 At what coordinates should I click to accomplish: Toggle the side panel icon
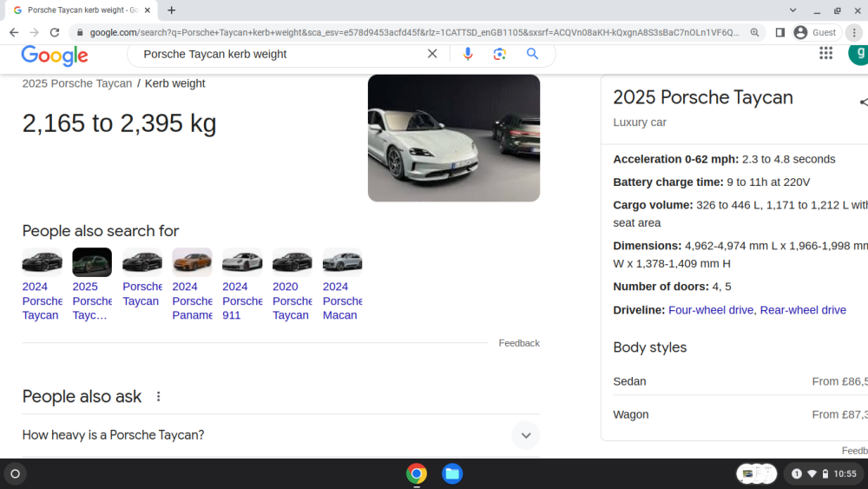780,33
